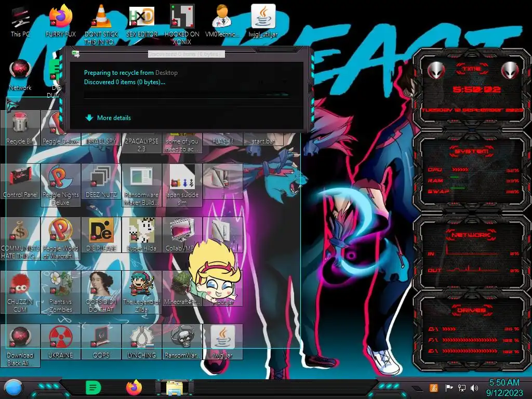Open the This PC desktop icon

click(x=20, y=22)
